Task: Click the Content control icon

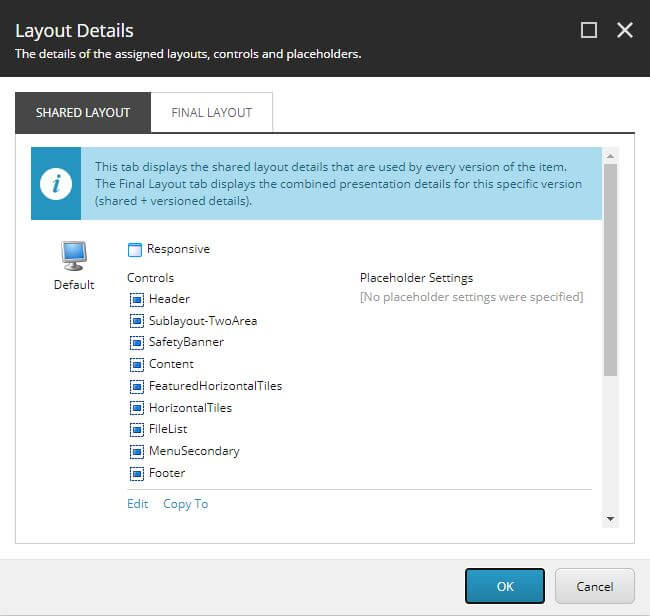Action: click(x=137, y=365)
